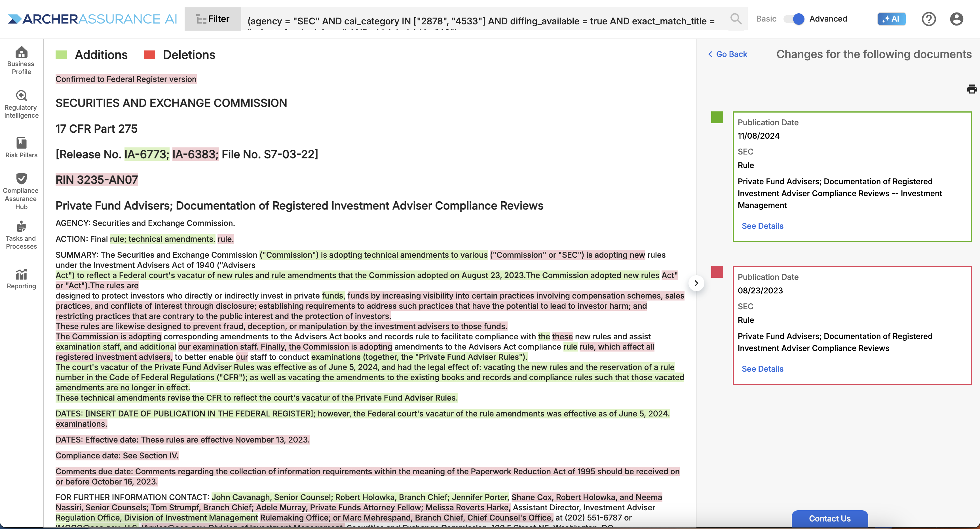
Task: Click green marker beside 11/08/2024 card
Action: point(717,117)
